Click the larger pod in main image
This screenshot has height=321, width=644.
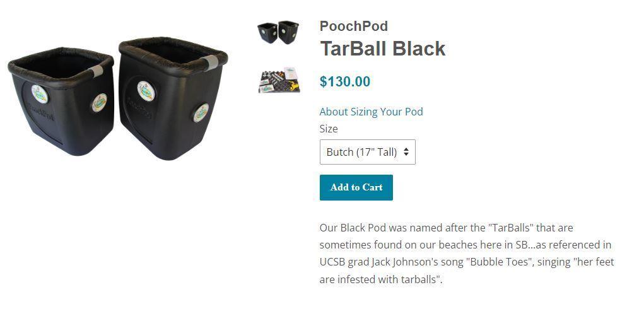point(172,98)
